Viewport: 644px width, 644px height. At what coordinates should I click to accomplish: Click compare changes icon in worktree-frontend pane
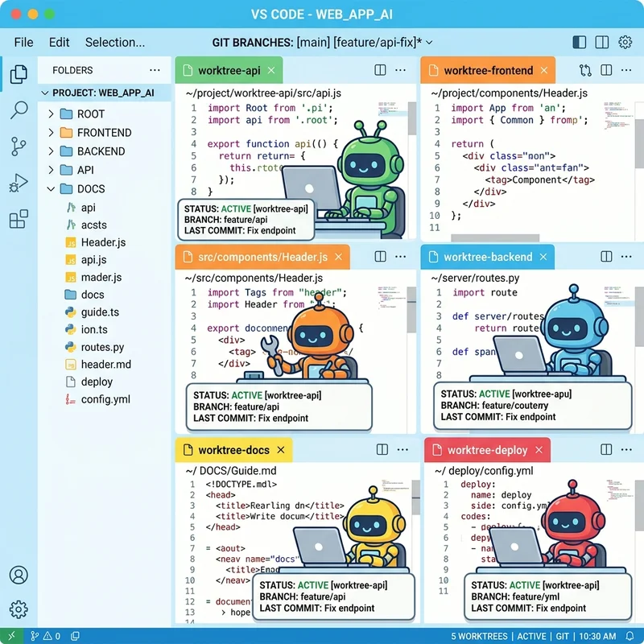coord(585,70)
